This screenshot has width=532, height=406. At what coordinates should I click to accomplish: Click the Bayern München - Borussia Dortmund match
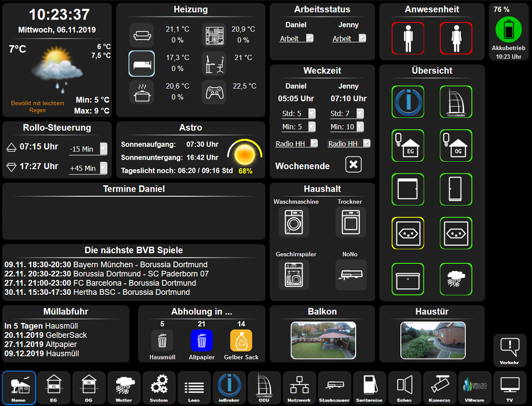pyautogui.click(x=106, y=264)
